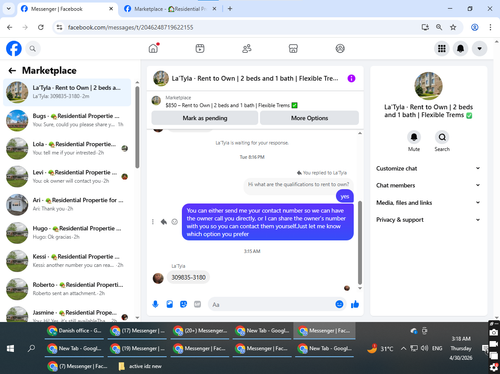Search in conversation magnifier icon
This screenshot has width=500, height=374.
pos(442,137)
